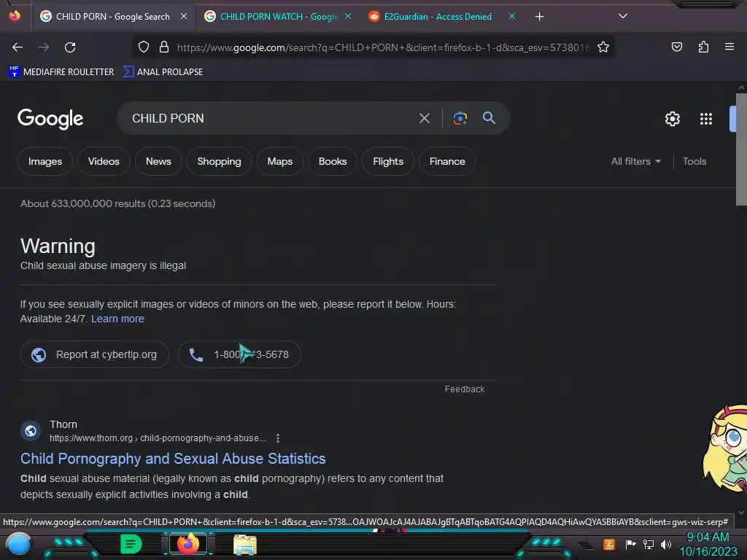The width and height of the screenshot is (747, 560).
Task: Open the Firefox application hamburger menu
Action: 729,47
